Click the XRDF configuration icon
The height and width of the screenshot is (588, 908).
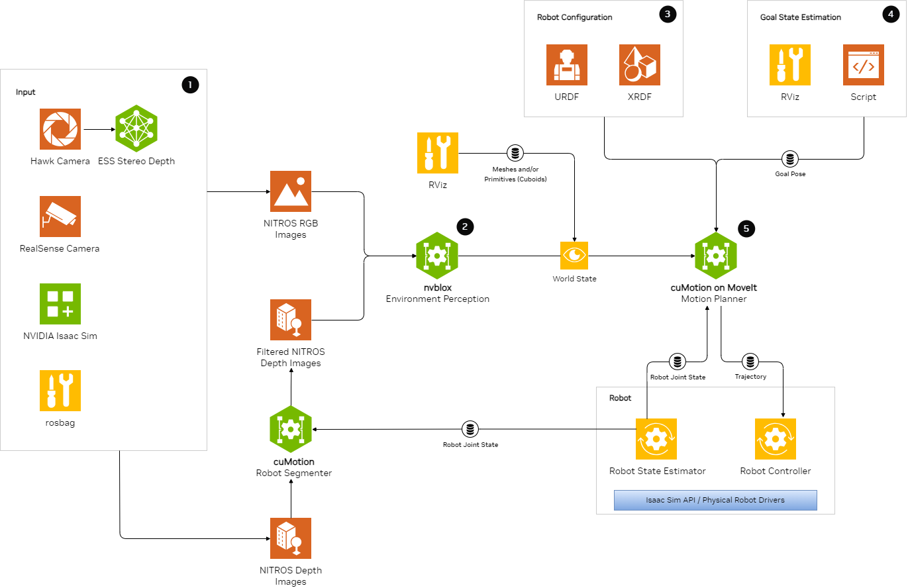639,64
